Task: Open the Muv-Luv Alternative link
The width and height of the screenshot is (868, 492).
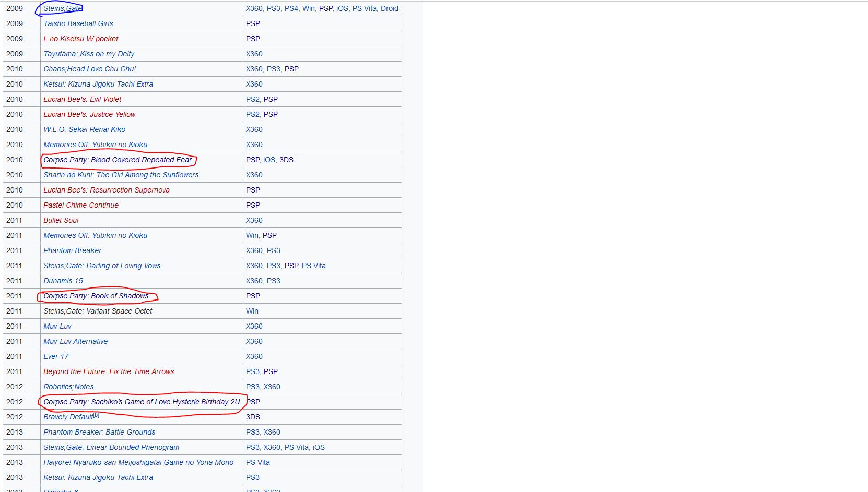Action: coord(76,341)
